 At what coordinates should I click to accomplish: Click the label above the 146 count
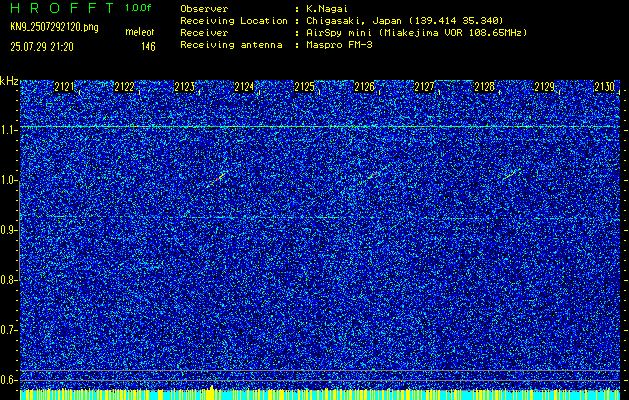pyautogui.click(x=140, y=32)
